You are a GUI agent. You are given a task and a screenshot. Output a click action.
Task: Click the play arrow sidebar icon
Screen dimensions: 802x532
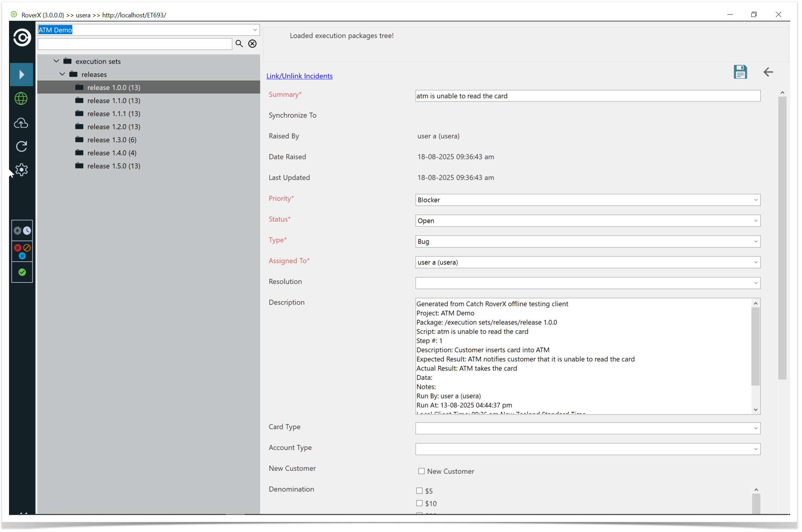tap(21, 75)
